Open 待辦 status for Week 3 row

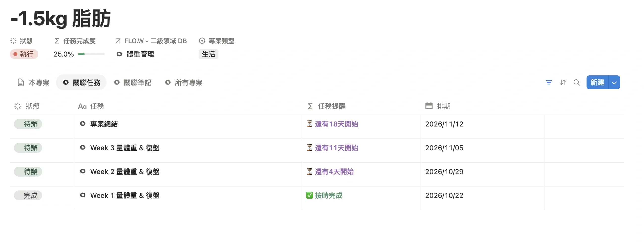[28, 148]
